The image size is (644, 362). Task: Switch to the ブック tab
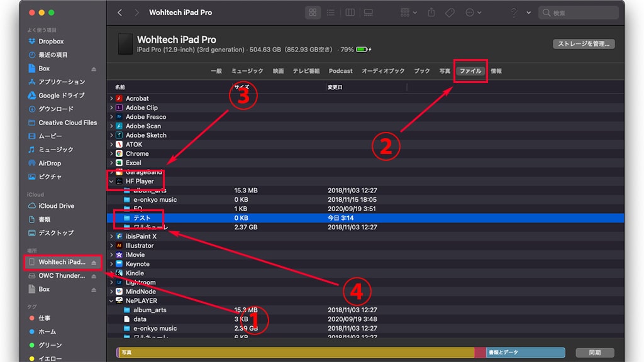coord(422,71)
